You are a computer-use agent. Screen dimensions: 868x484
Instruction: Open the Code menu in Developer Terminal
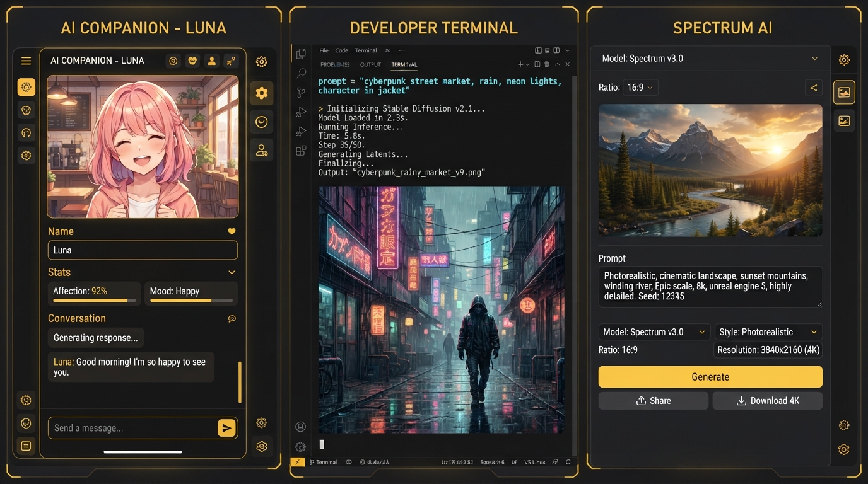point(342,50)
